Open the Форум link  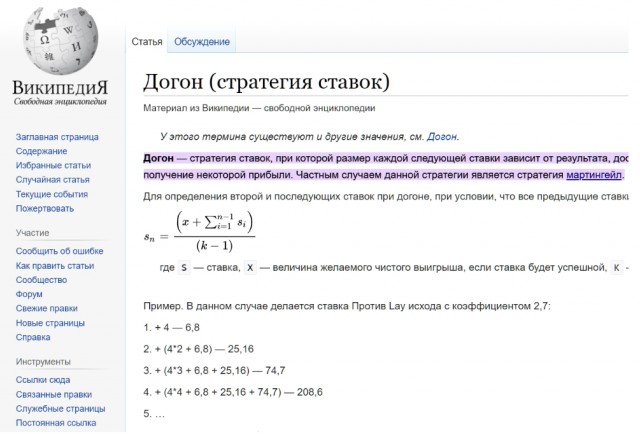coord(30,295)
